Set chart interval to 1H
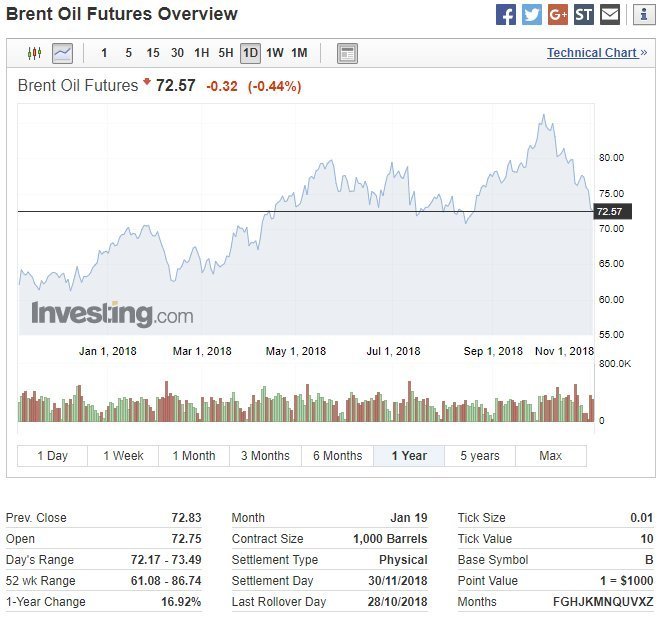 point(201,53)
